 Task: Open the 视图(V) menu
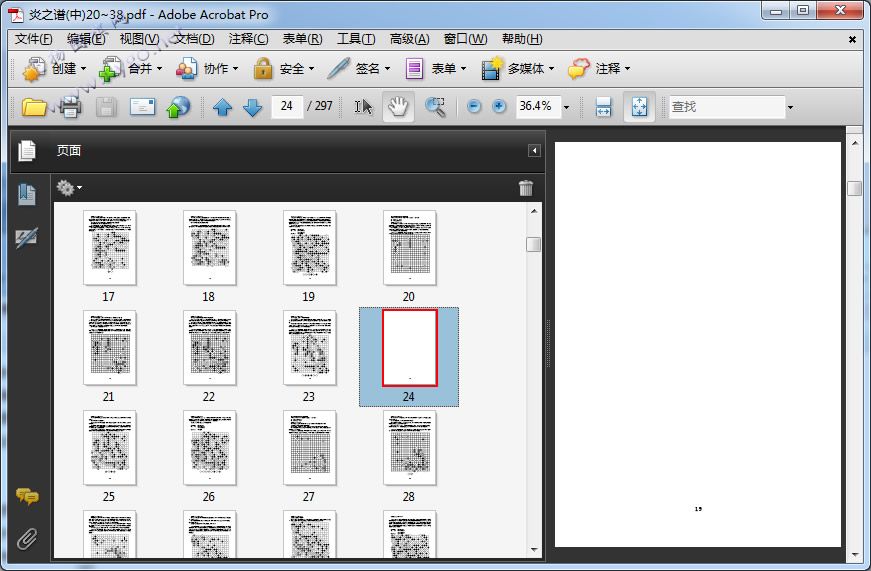pyautogui.click(x=139, y=39)
